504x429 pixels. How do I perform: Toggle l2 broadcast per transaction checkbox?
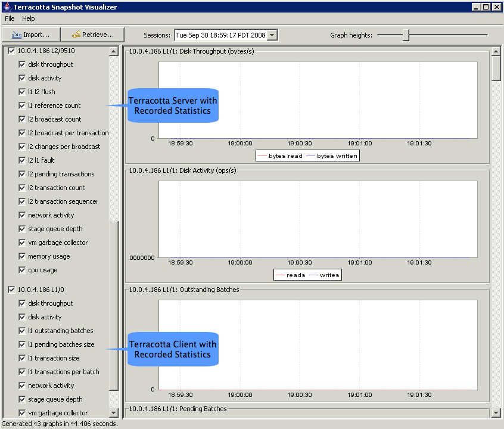[x=22, y=133]
